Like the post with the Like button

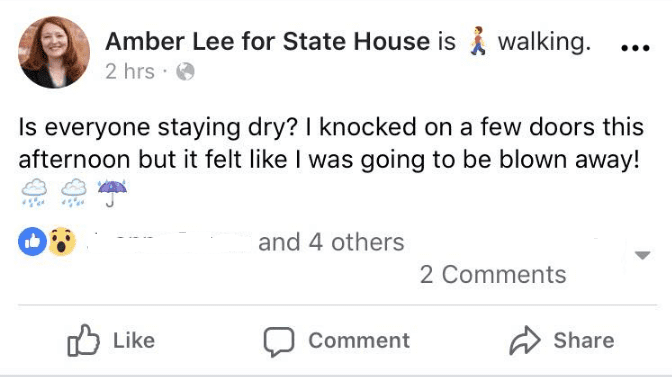click(111, 341)
